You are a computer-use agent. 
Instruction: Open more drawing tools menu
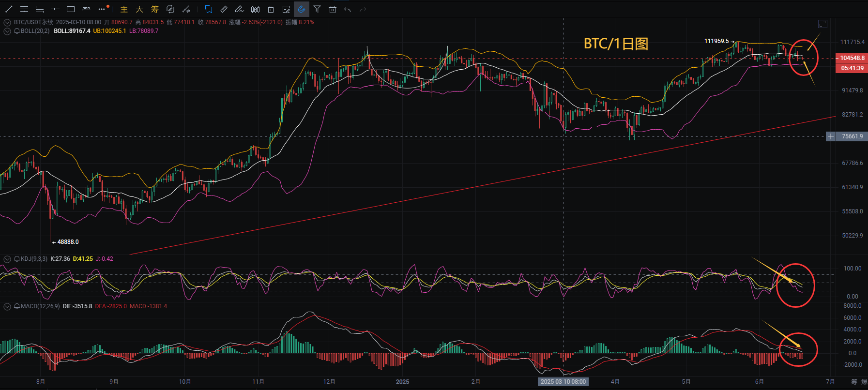point(102,9)
